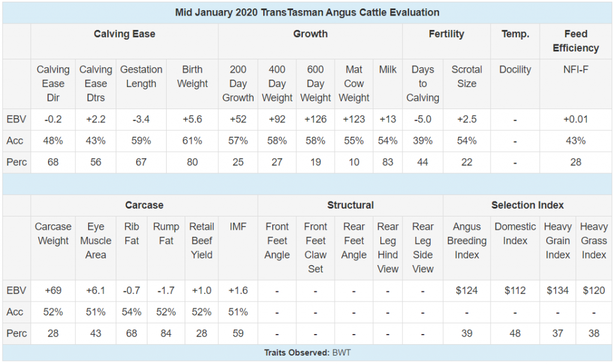
Task: Click the Calving Ease group header
Action: click(x=124, y=34)
